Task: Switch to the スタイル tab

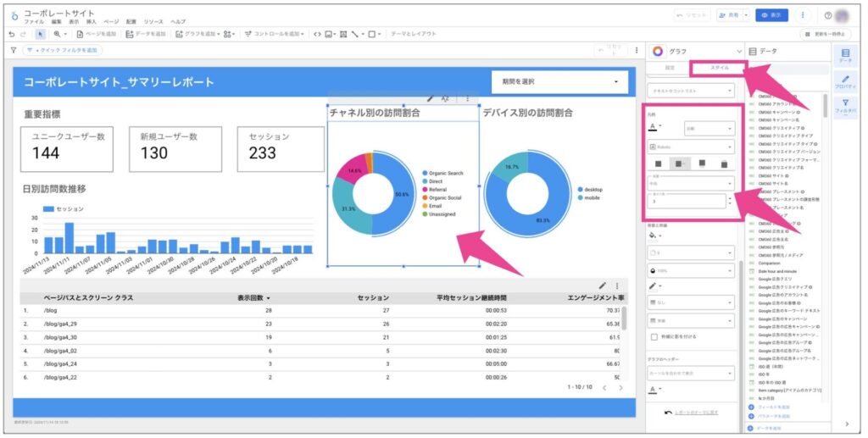Action: pos(719,68)
